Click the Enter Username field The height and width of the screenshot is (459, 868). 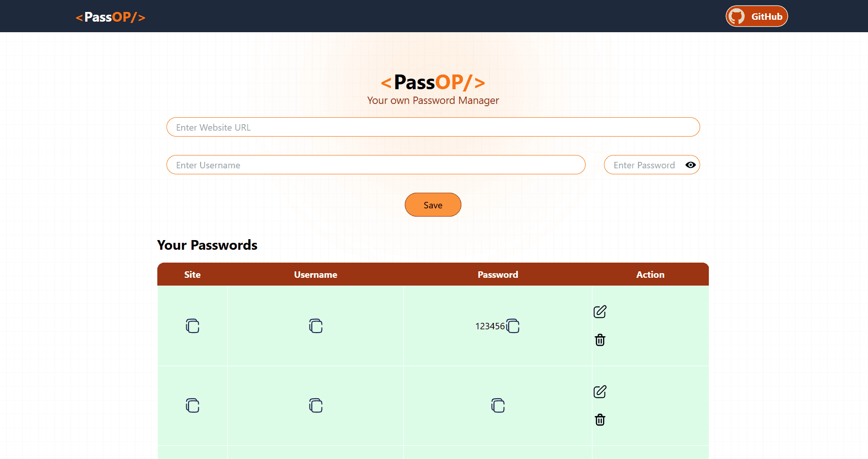tap(376, 165)
